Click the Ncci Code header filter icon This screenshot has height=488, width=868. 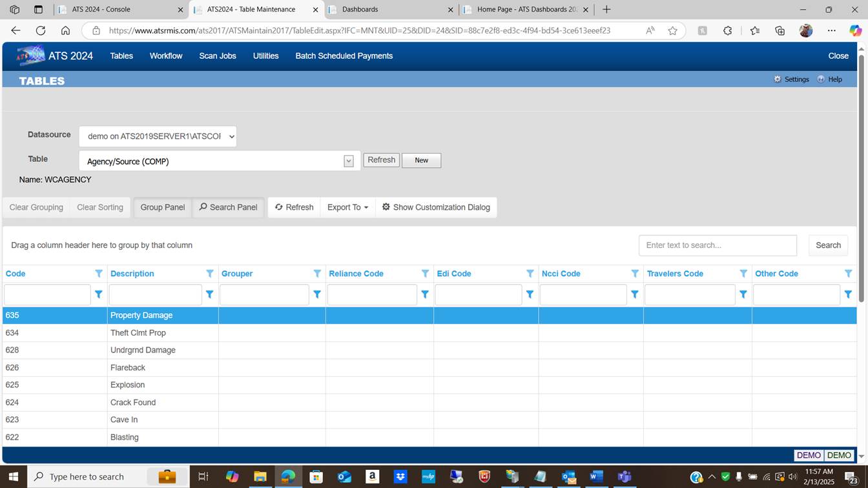pos(635,274)
